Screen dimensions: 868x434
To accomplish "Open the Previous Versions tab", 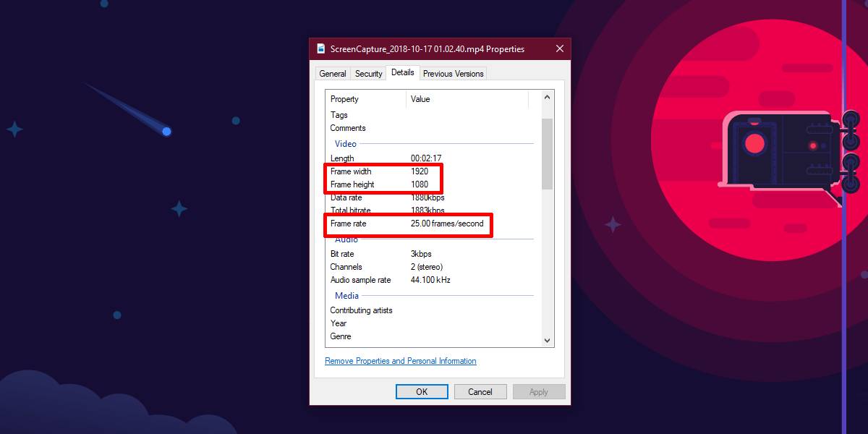I will tap(452, 73).
